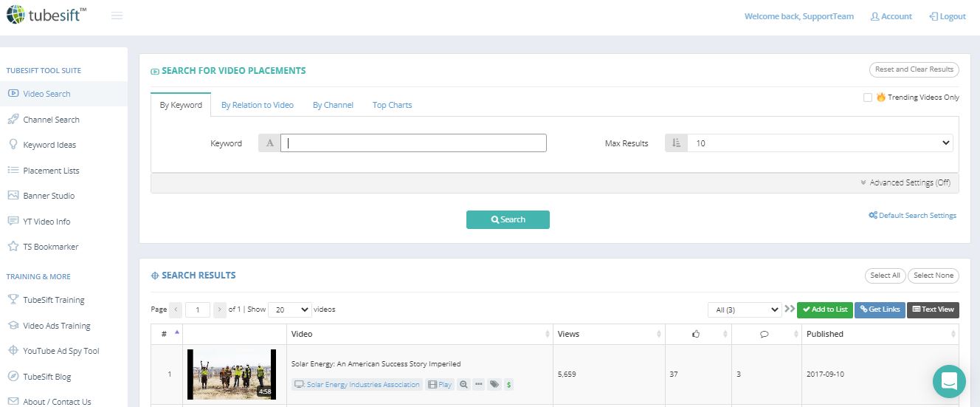The height and width of the screenshot is (407, 980).
Task: Click the three-dots icon on video row
Action: pyautogui.click(x=479, y=384)
